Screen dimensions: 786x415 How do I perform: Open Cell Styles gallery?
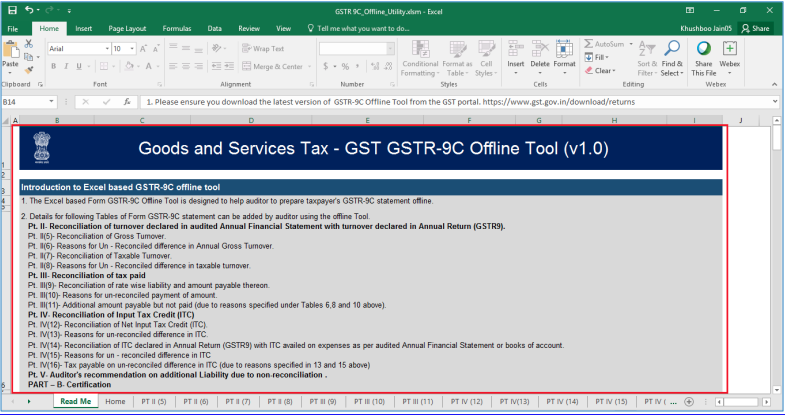pyautogui.click(x=486, y=59)
